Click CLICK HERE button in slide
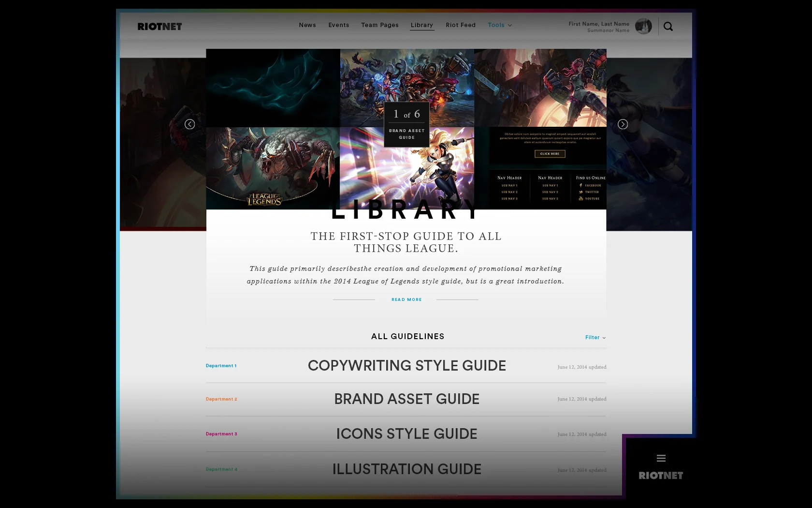Screen dimensions: 812x508 550,154
